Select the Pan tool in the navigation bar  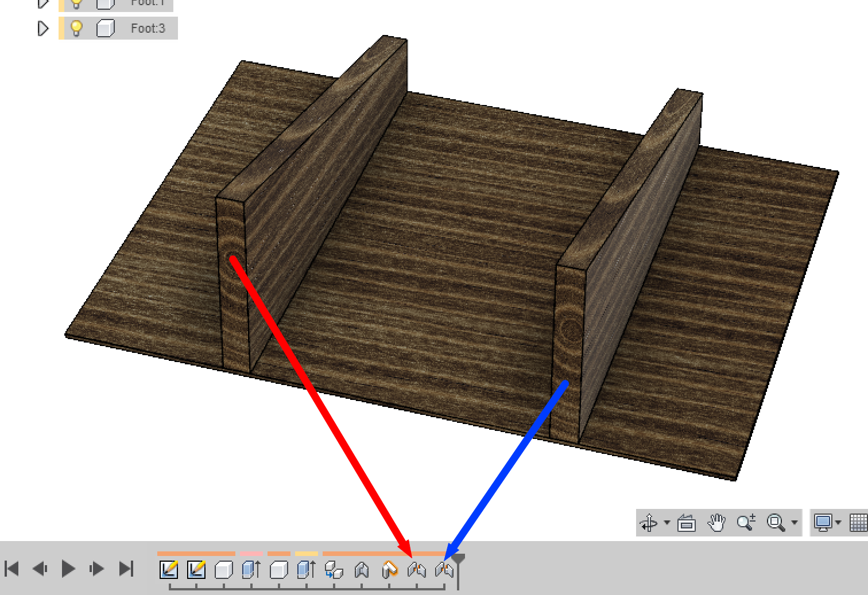(715, 523)
